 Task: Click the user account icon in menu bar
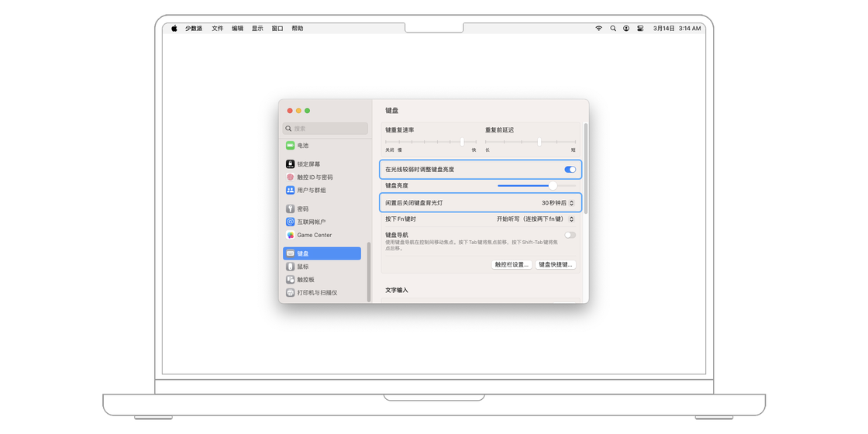[x=626, y=28]
